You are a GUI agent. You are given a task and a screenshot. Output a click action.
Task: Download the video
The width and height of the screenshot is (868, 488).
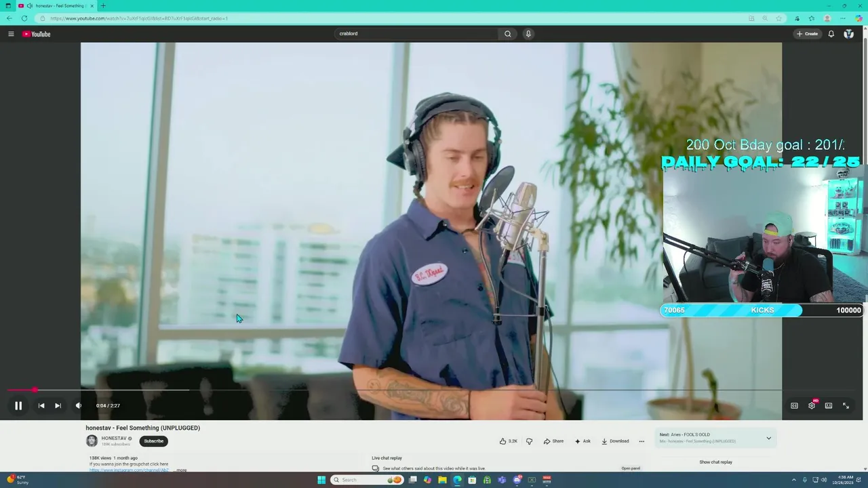tap(615, 441)
